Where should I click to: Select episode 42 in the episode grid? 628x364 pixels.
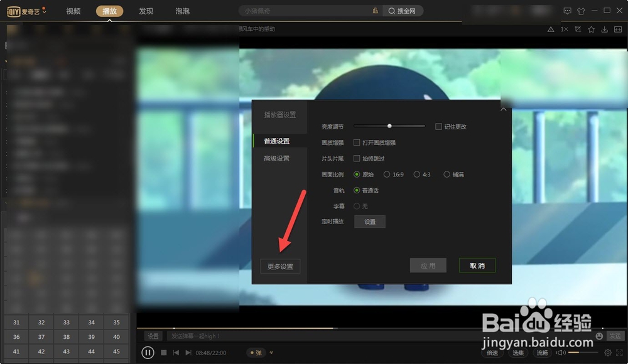(41, 351)
